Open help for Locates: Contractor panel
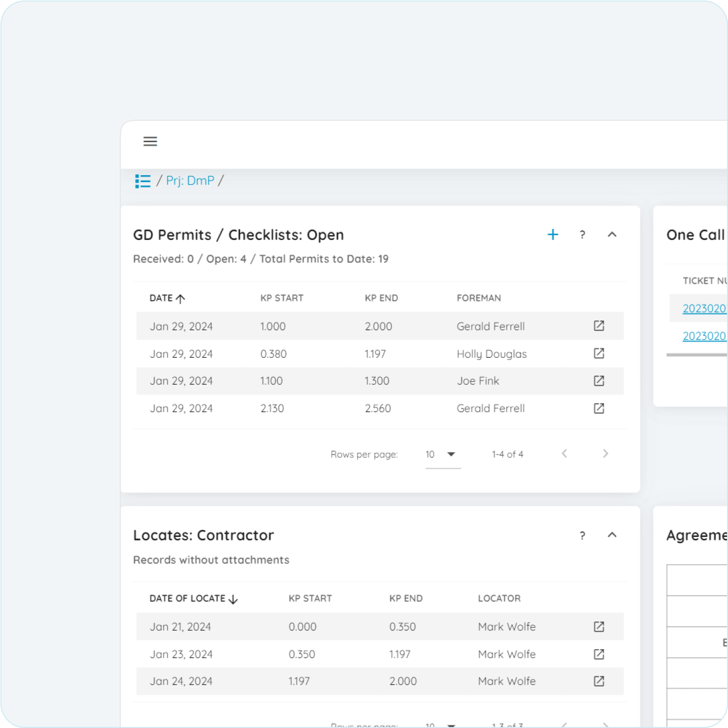 coord(582,536)
